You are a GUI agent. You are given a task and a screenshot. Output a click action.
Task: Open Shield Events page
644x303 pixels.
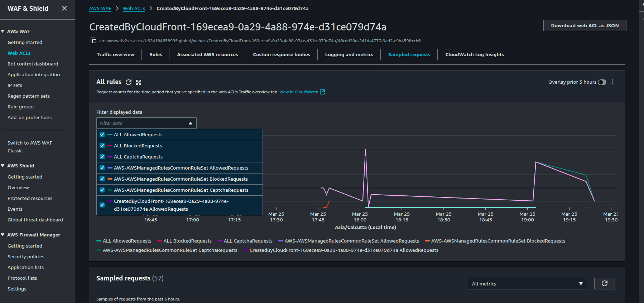[x=15, y=209]
